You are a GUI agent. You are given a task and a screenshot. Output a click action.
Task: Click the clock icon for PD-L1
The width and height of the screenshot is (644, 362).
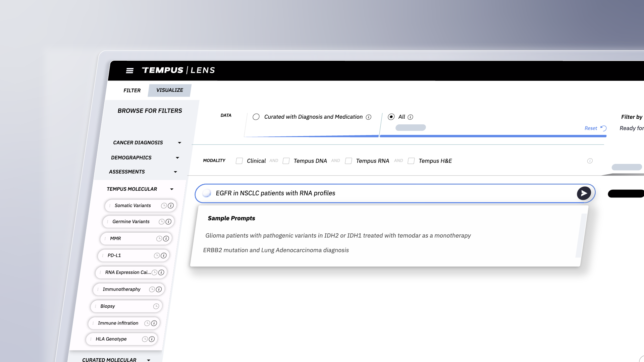tap(157, 255)
